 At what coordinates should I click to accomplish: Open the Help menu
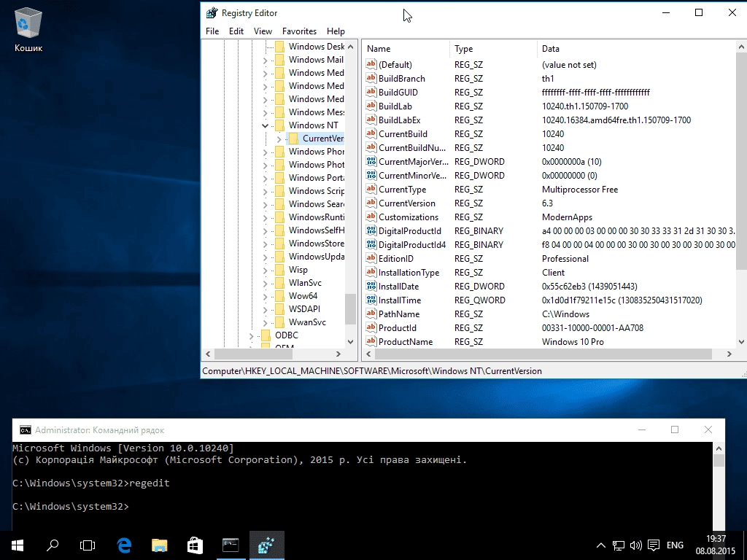pos(336,31)
